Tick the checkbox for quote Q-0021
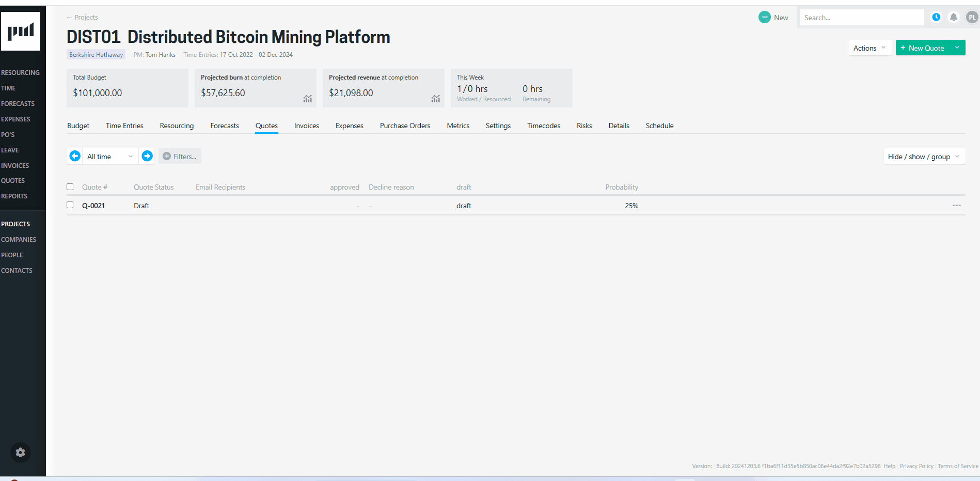 point(70,205)
